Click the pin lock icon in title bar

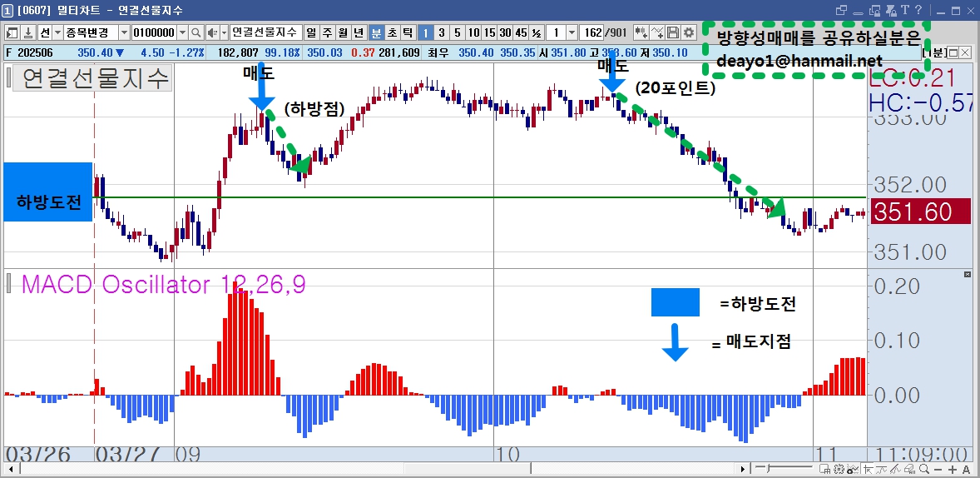(891, 11)
